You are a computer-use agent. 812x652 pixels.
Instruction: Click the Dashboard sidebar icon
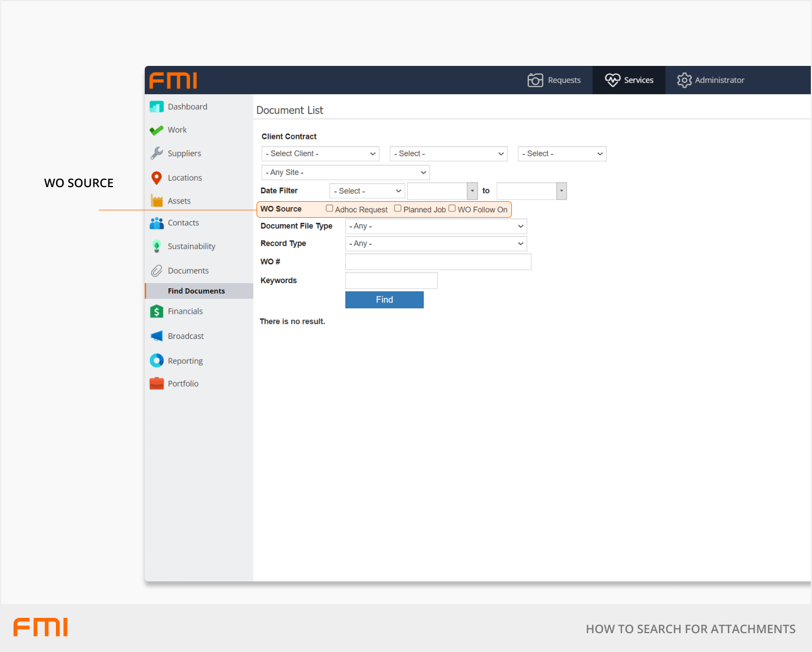point(157,107)
